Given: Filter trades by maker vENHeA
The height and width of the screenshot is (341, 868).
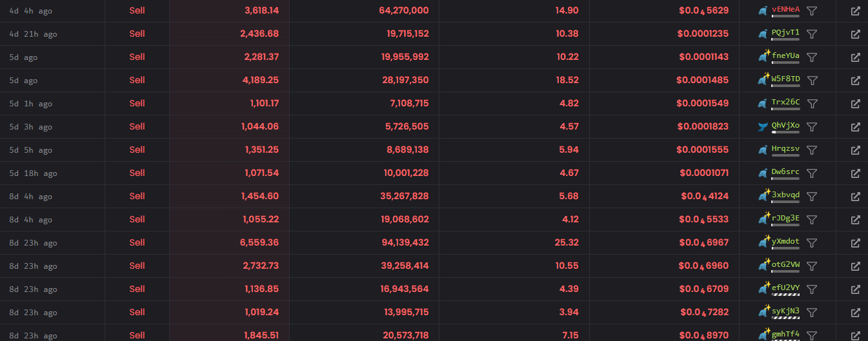Looking at the screenshot, I should [x=812, y=11].
